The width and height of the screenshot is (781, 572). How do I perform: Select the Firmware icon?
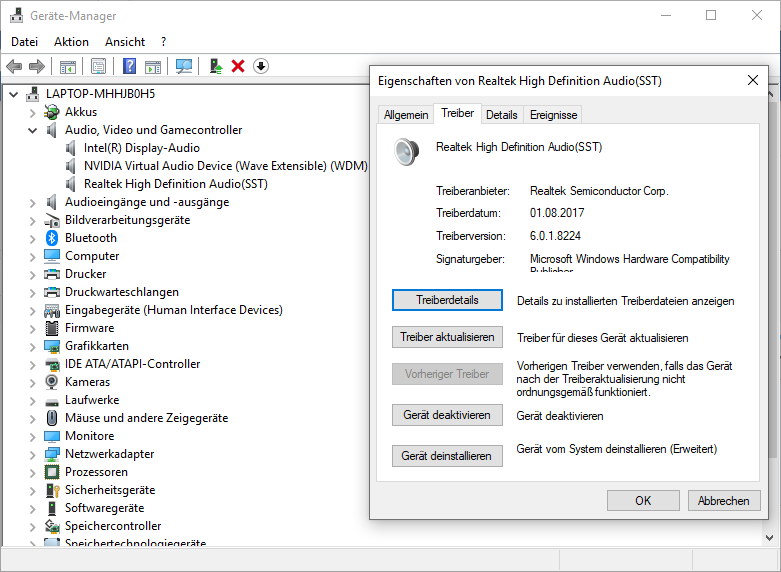(52, 328)
